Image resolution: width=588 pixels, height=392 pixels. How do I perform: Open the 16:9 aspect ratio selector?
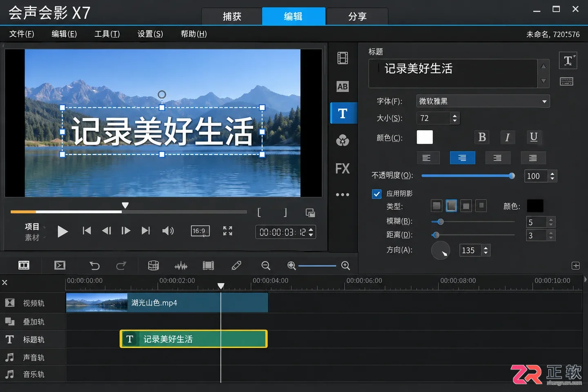point(200,231)
